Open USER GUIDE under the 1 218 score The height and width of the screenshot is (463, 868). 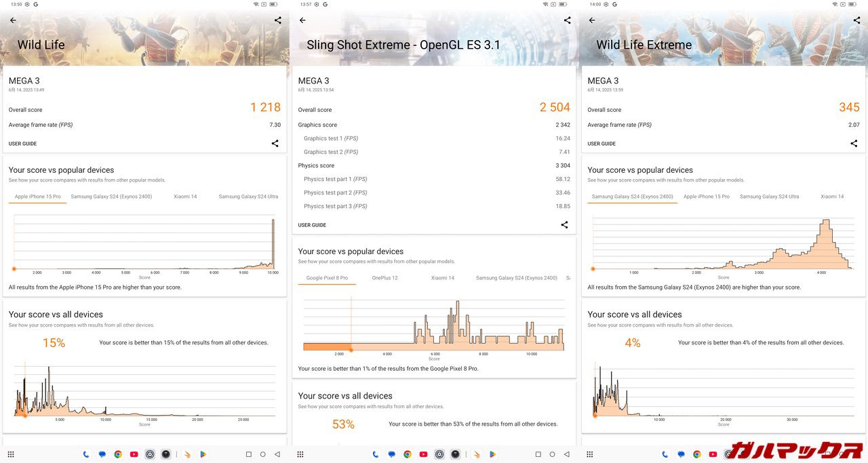click(x=22, y=144)
